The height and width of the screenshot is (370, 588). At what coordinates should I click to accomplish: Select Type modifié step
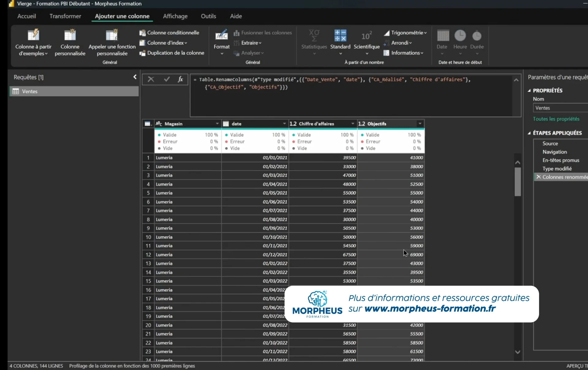[557, 169]
